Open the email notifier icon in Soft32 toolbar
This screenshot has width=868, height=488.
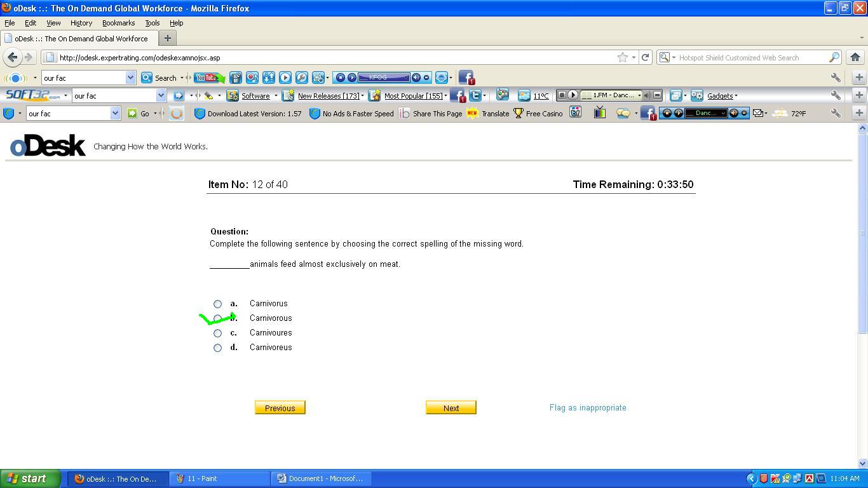click(675, 95)
